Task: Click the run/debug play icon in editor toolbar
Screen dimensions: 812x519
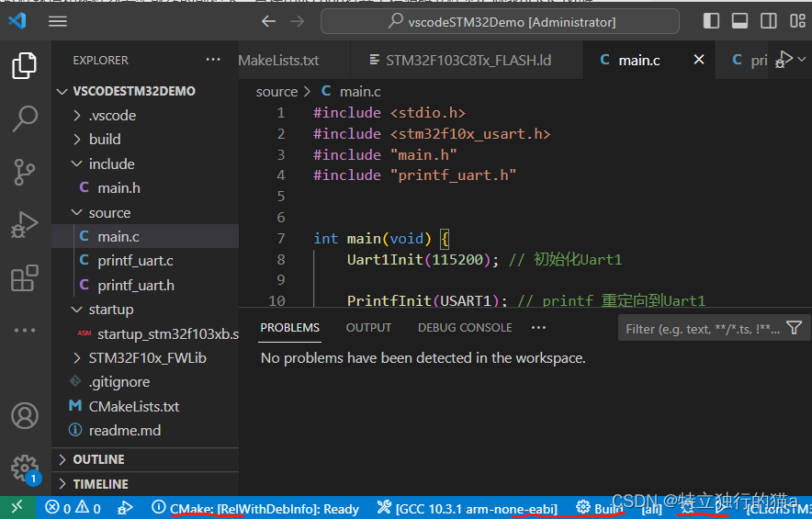Action: [x=784, y=59]
